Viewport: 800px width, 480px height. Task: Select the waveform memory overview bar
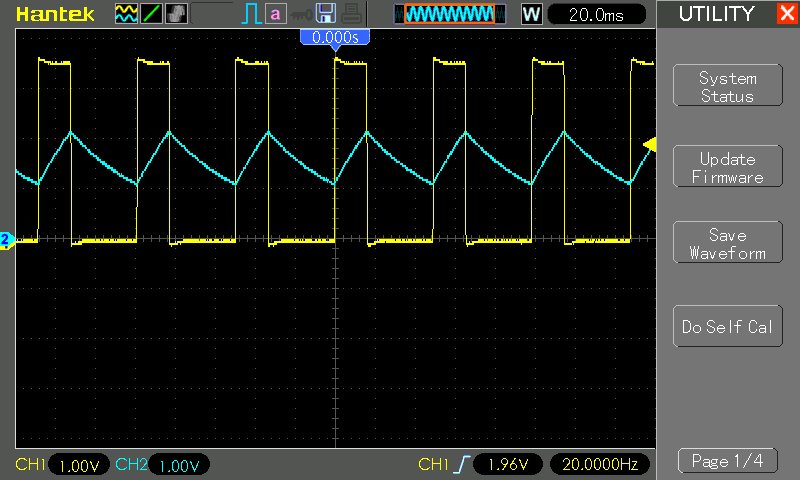449,14
